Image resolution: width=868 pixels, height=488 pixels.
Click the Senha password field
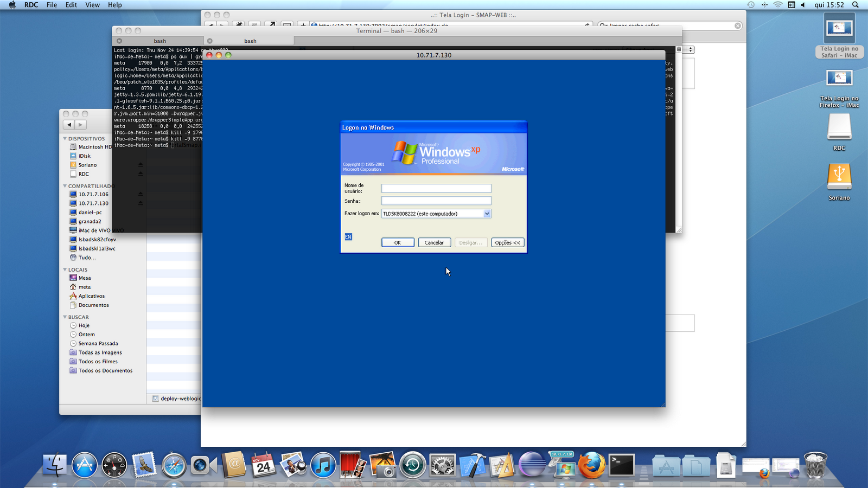coord(436,200)
